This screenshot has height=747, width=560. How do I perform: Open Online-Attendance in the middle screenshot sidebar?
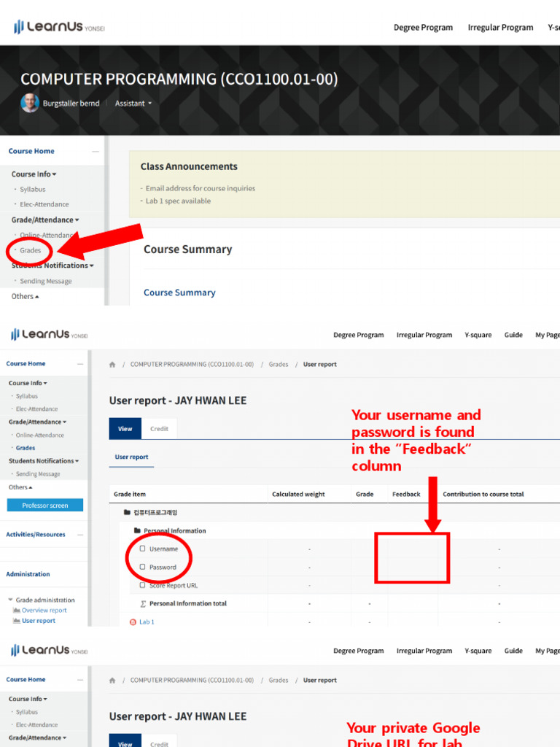pyautogui.click(x=40, y=435)
